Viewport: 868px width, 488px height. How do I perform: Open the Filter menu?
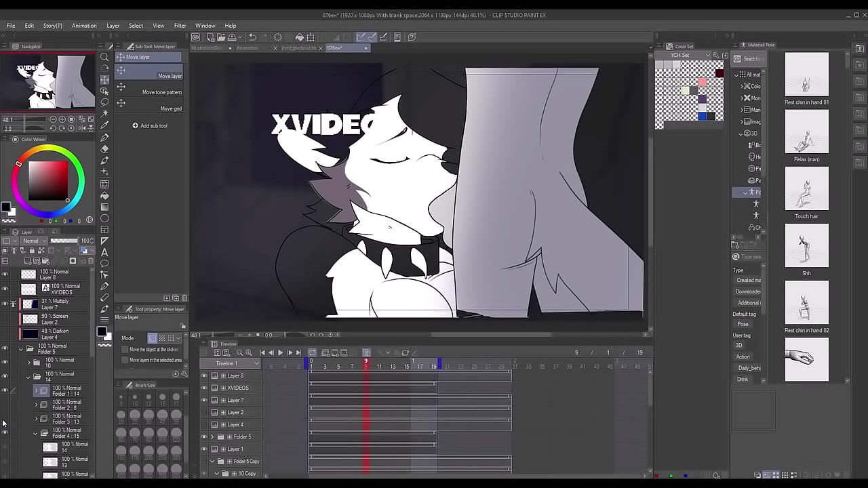click(180, 26)
